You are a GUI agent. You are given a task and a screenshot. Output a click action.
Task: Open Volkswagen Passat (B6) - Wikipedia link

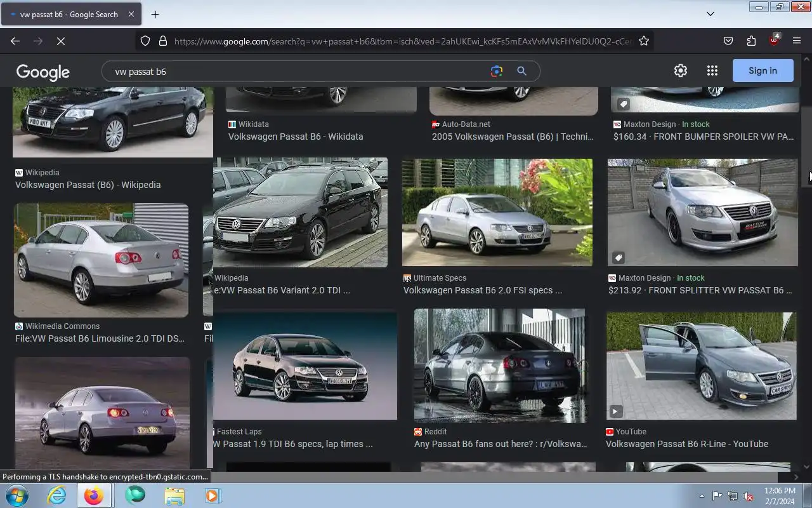click(x=88, y=185)
